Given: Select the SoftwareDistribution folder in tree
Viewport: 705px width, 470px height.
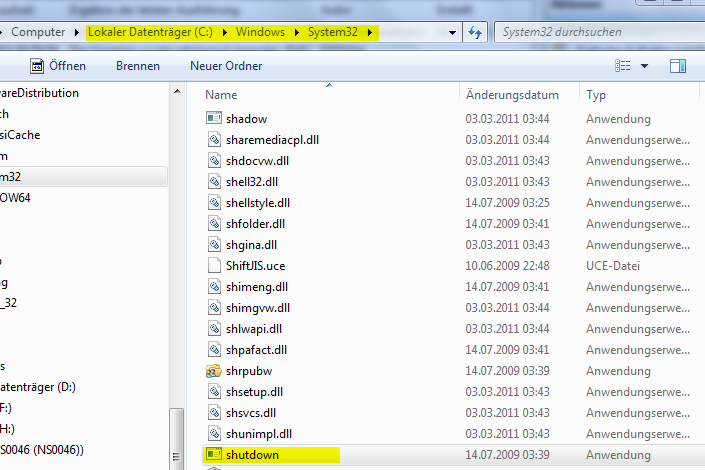Looking at the screenshot, I should click(x=39, y=93).
